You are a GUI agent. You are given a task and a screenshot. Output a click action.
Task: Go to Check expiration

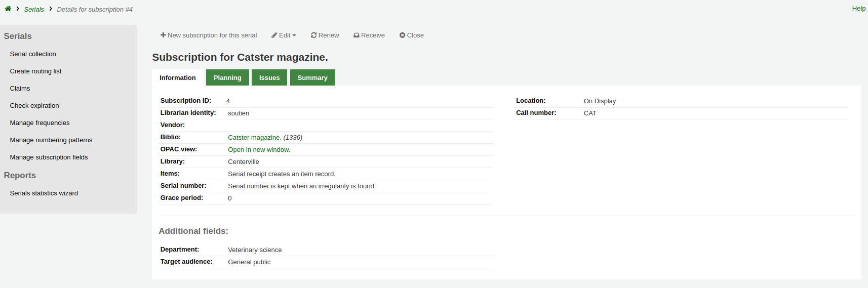[34, 106]
